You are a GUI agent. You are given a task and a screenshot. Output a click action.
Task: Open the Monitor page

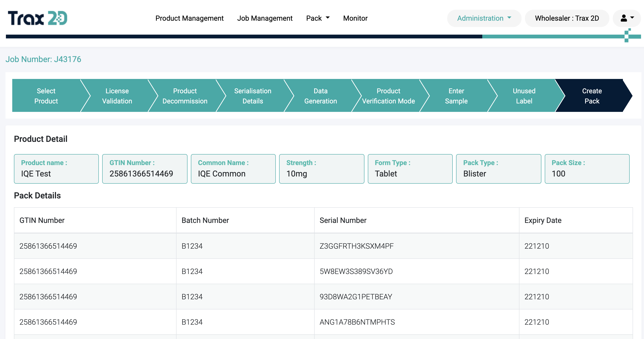click(x=355, y=18)
